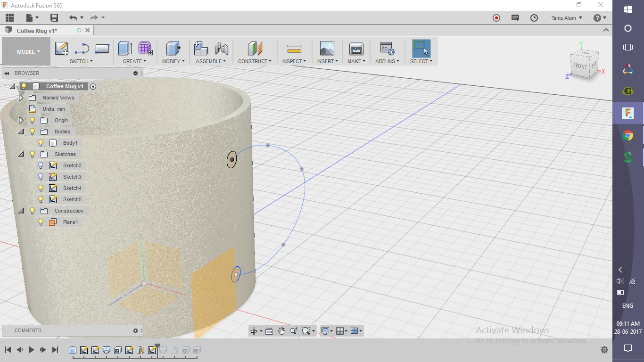Switch to the MODEL workspace menu
644x362 pixels.
tap(26, 51)
